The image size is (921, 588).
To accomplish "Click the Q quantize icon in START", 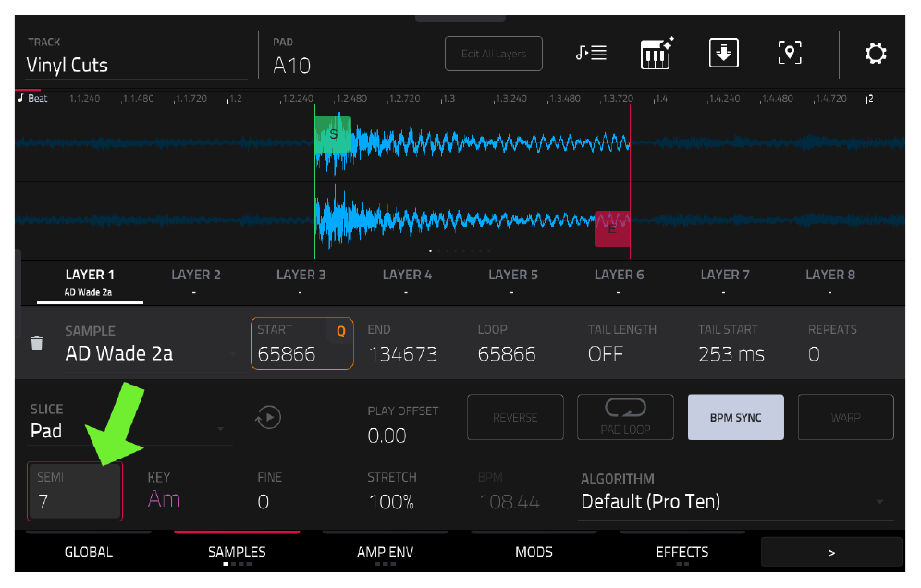I will (340, 331).
